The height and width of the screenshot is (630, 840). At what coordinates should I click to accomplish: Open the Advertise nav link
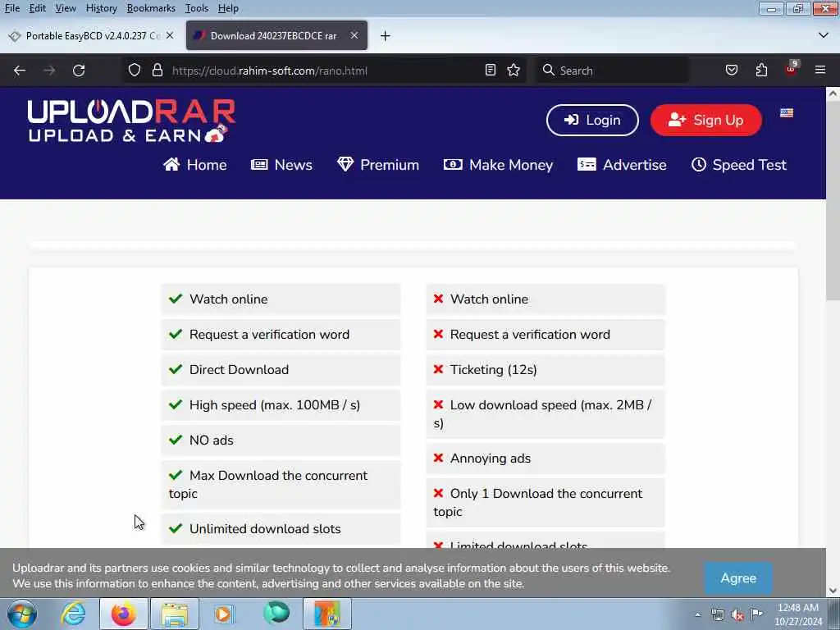click(622, 164)
